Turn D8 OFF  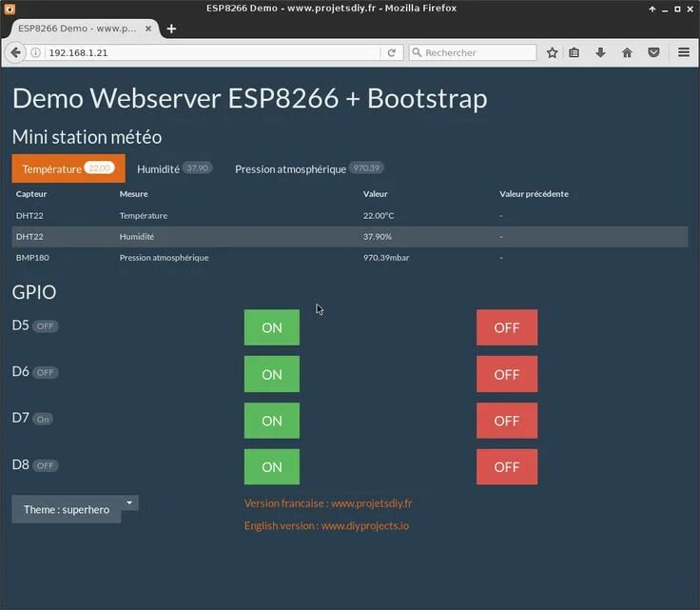507,466
